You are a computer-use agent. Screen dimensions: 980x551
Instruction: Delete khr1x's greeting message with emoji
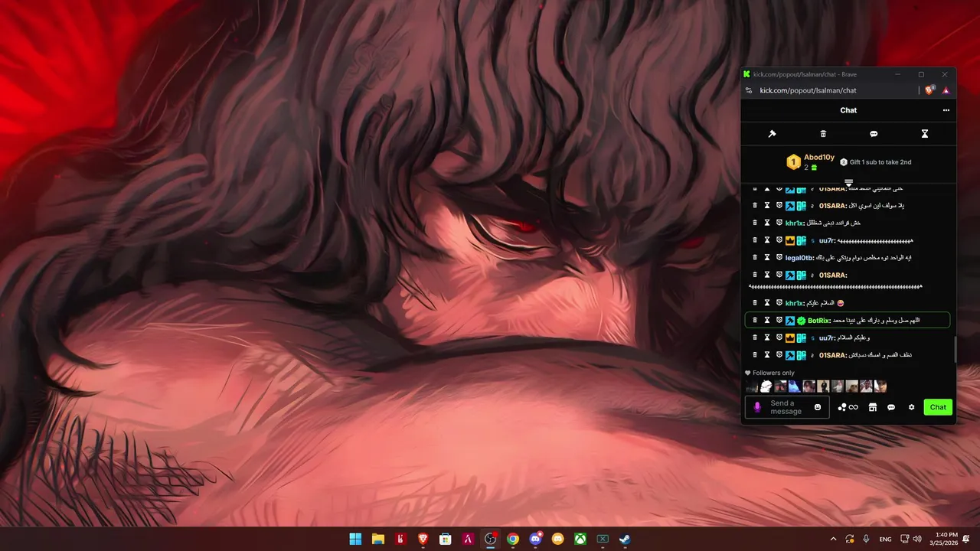click(755, 303)
